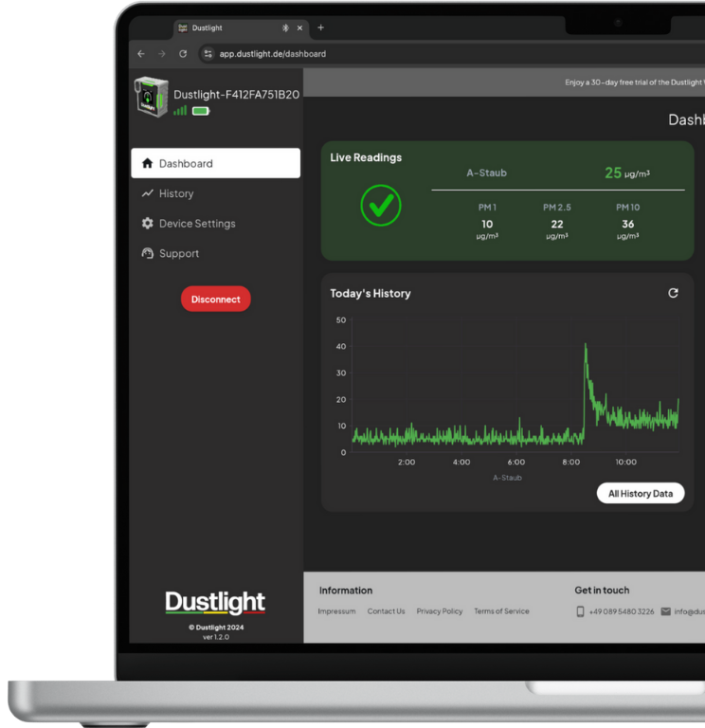Click the email envelope icon in footer
The width and height of the screenshot is (705, 728).
point(665,611)
